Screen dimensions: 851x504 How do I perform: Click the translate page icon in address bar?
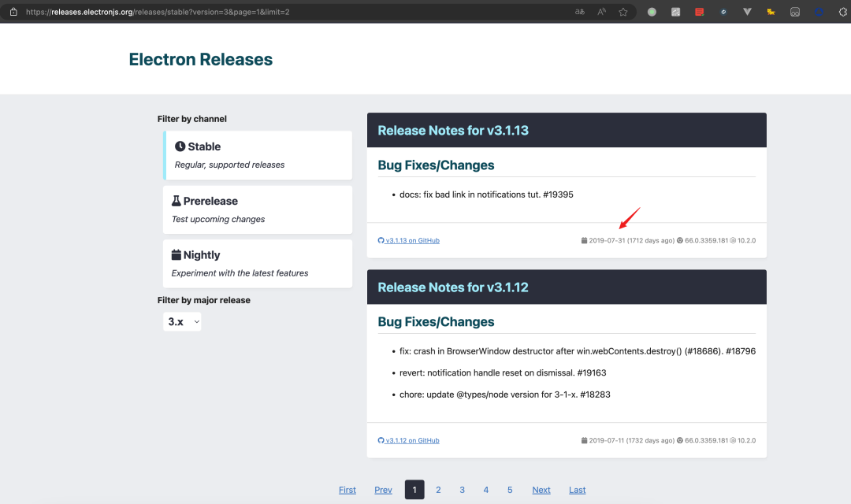(x=580, y=11)
